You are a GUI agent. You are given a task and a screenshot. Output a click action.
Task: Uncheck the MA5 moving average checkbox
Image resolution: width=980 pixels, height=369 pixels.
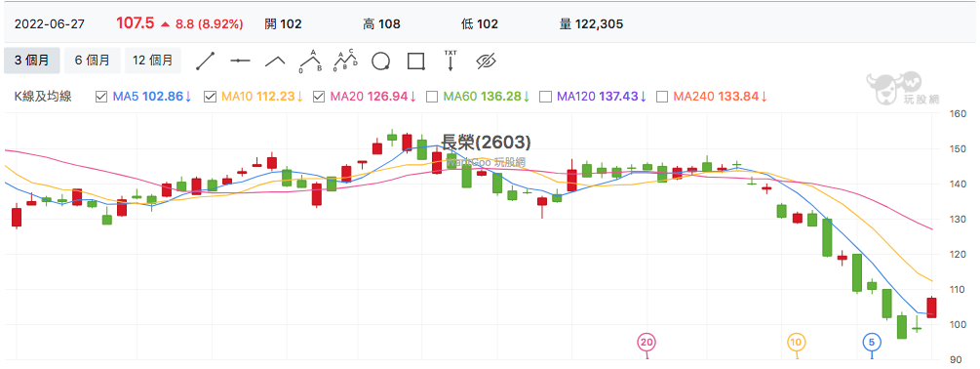(x=101, y=97)
